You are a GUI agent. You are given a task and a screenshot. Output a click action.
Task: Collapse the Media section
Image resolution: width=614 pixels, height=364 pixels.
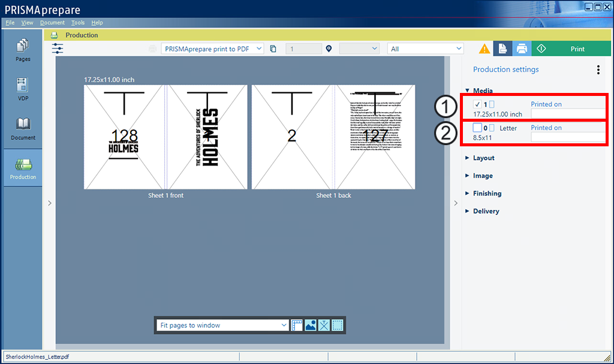(467, 91)
